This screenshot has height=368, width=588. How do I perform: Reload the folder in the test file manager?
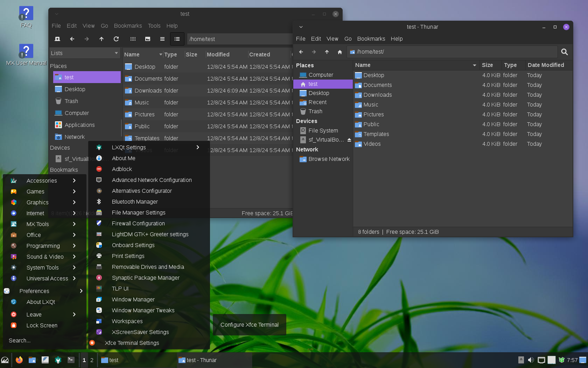point(116,39)
